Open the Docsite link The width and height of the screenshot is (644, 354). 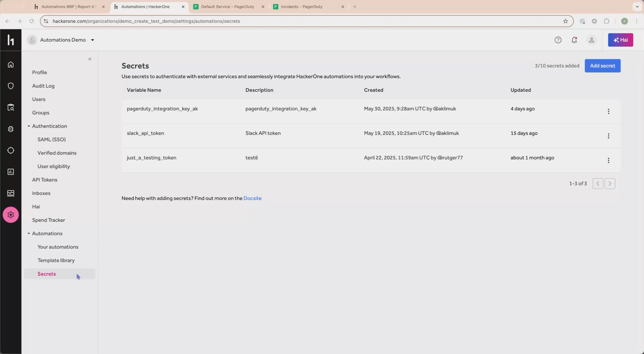pyautogui.click(x=252, y=198)
